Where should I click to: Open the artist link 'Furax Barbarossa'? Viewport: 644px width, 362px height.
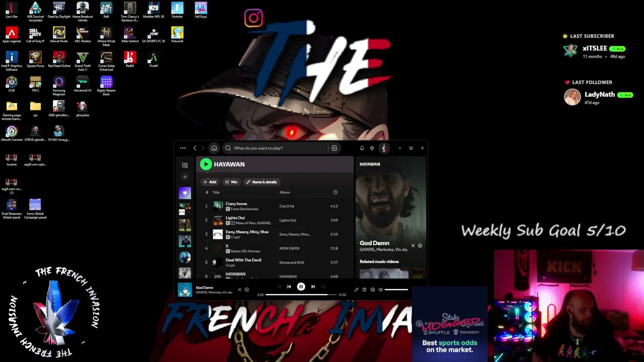coord(245,209)
